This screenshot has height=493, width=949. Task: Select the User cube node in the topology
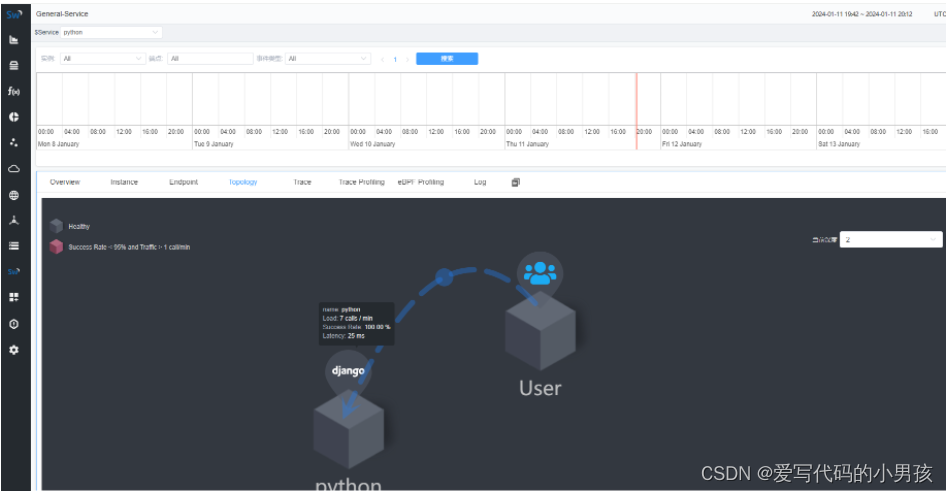[x=540, y=331]
